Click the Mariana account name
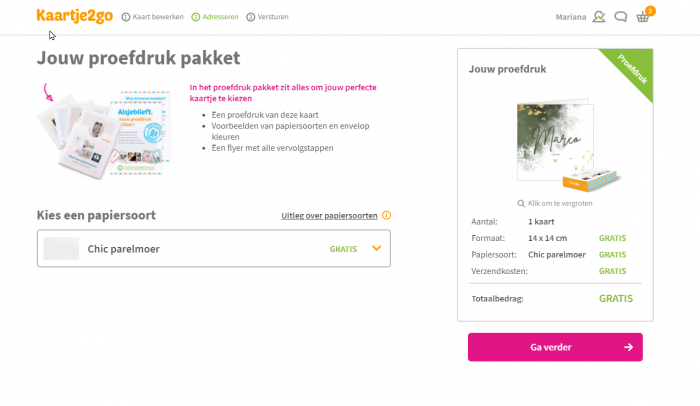The height and width of the screenshot is (406, 700). (x=571, y=17)
